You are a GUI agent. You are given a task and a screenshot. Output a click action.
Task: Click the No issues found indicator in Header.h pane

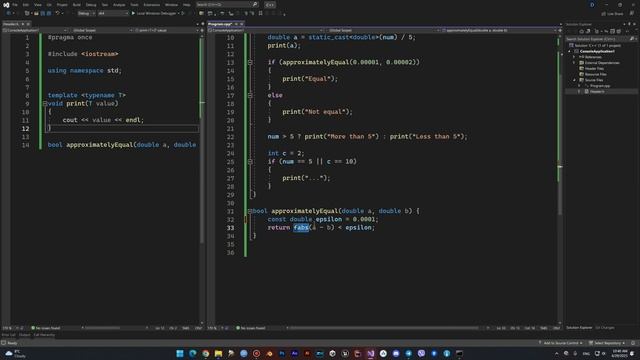click(x=46, y=328)
